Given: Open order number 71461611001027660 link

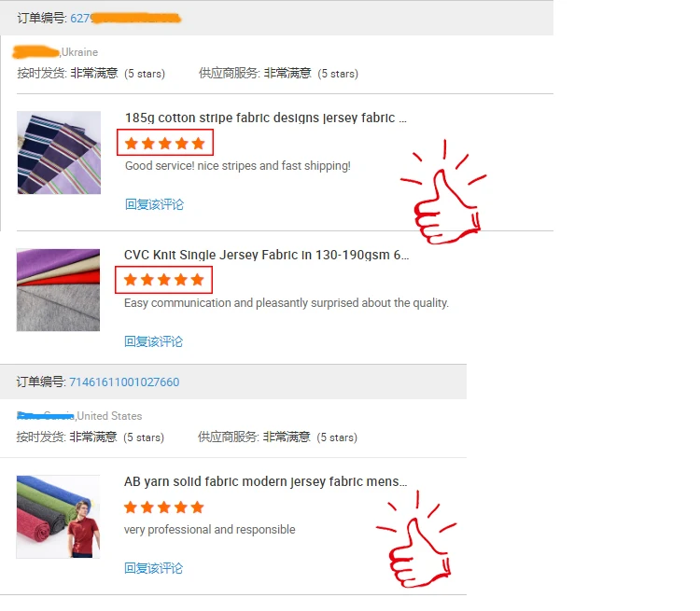Looking at the screenshot, I should tap(124, 382).
